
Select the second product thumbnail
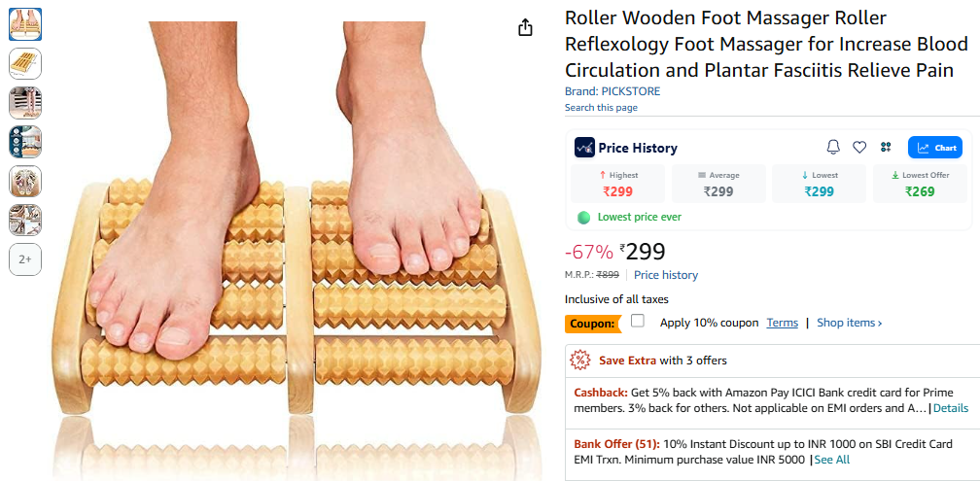tap(25, 63)
